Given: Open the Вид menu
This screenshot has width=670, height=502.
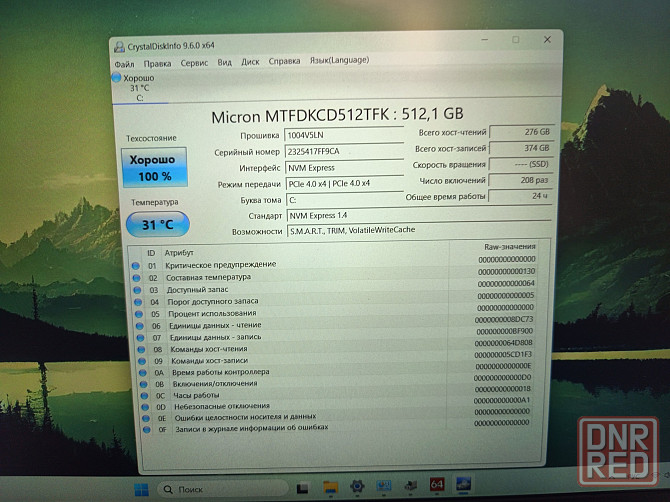Looking at the screenshot, I should point(224,62).
